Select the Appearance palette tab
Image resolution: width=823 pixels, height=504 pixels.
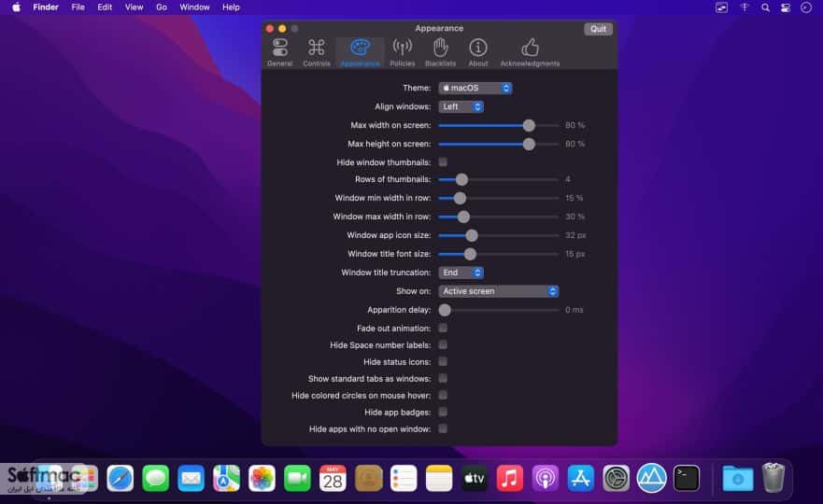360,52
